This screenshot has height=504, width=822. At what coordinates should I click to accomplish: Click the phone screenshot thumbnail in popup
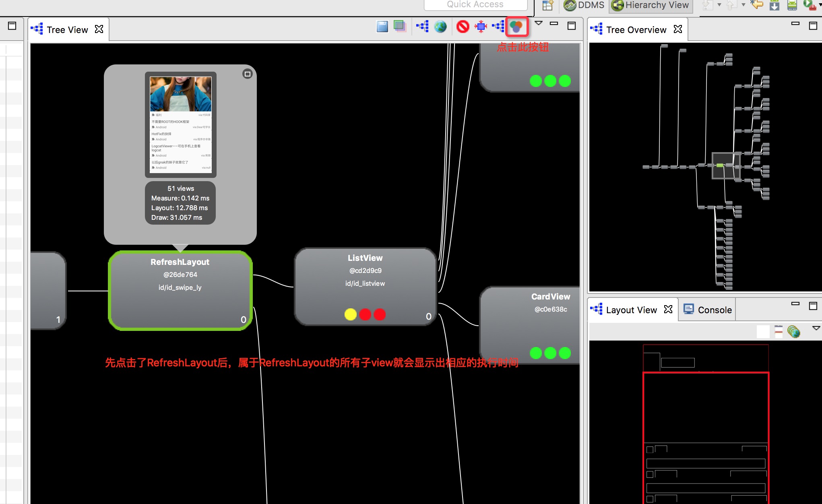[181, 125]
